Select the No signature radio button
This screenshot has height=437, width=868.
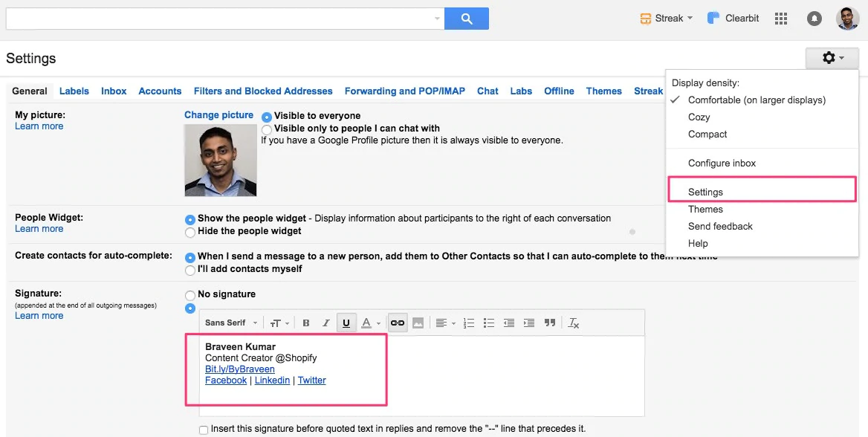coord(190,295)
